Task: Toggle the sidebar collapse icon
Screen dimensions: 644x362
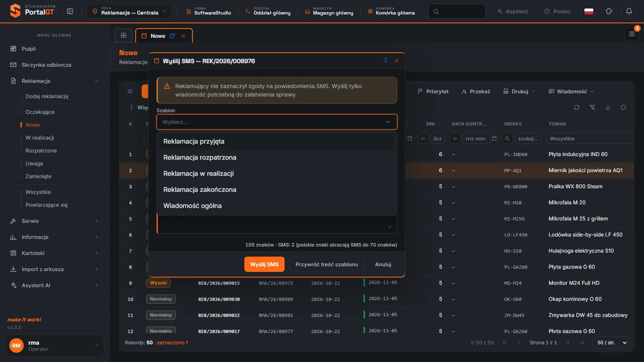Action: (x=70, y=11)
